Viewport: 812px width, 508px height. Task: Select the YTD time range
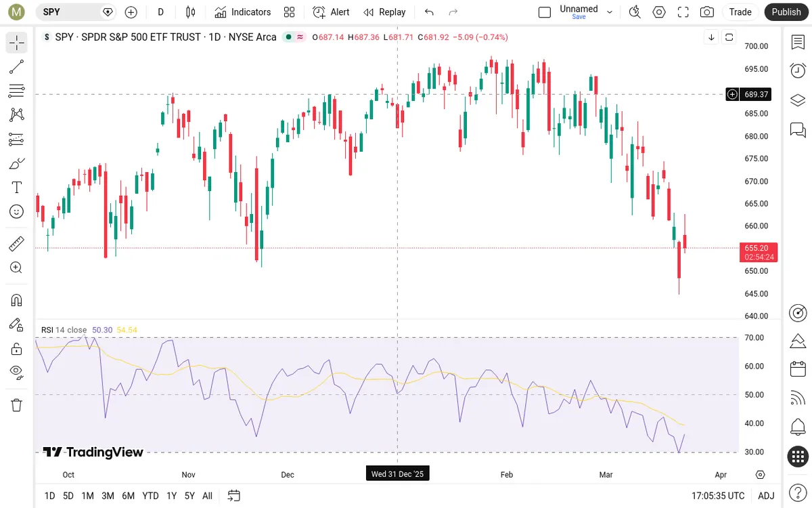[x=150, y=496]
